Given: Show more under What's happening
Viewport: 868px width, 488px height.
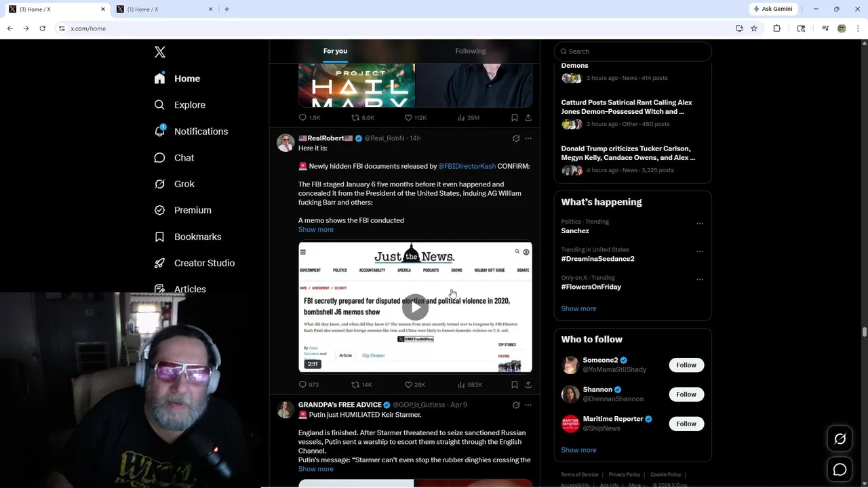Looking at the screenshot, I should 578,308.
